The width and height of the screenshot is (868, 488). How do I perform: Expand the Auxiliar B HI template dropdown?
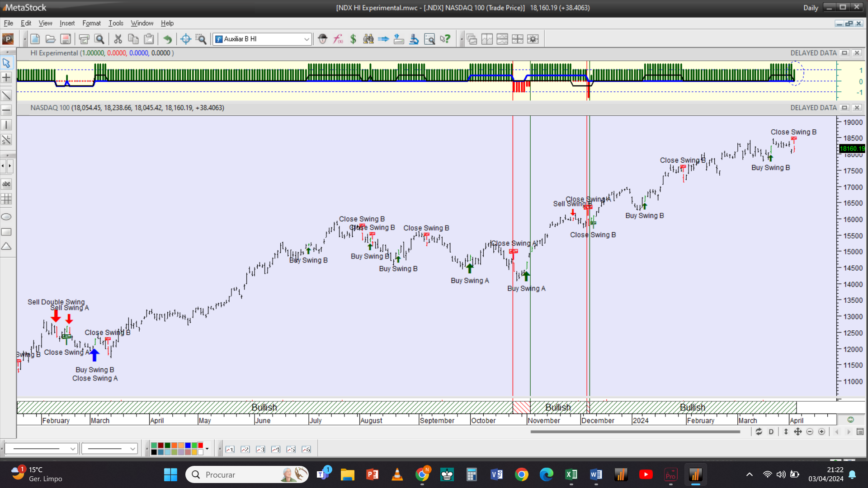click(307, 39)
